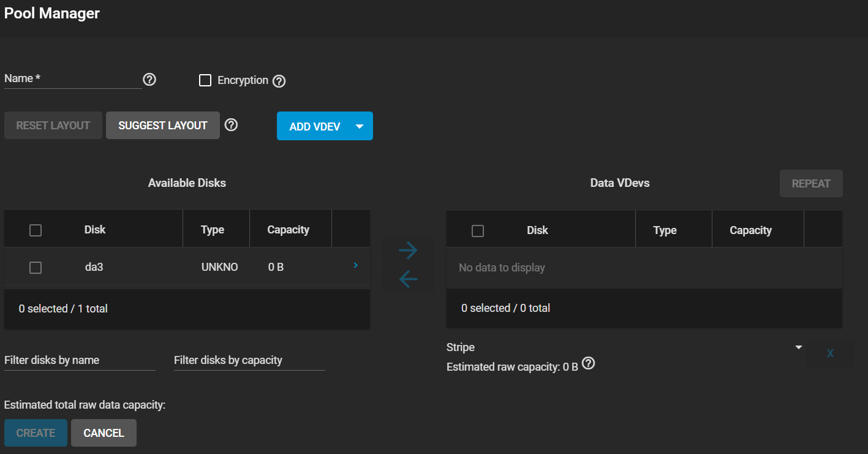Click the Suggest Layout button
Screen dimensions: 868x454
click(x=163, y=126)
